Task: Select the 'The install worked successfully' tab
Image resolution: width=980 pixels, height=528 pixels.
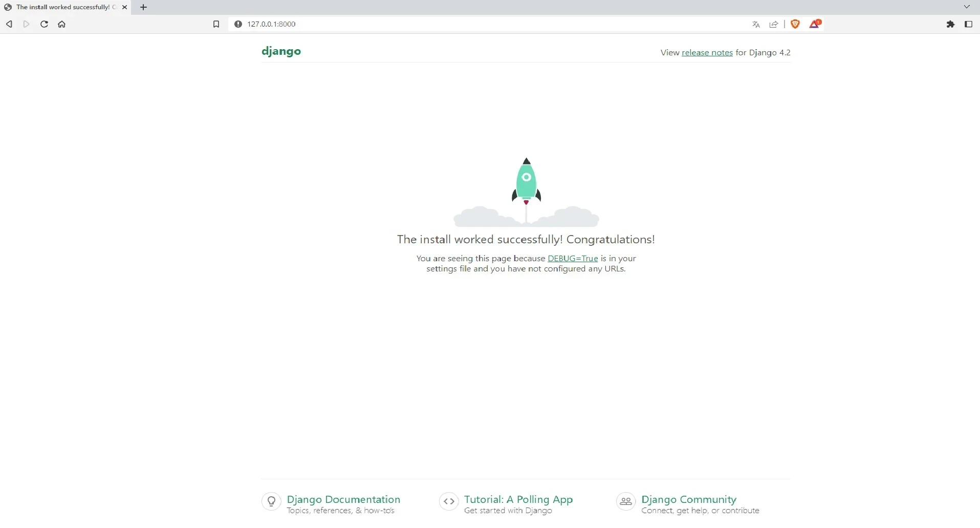Action: point(62,7)
